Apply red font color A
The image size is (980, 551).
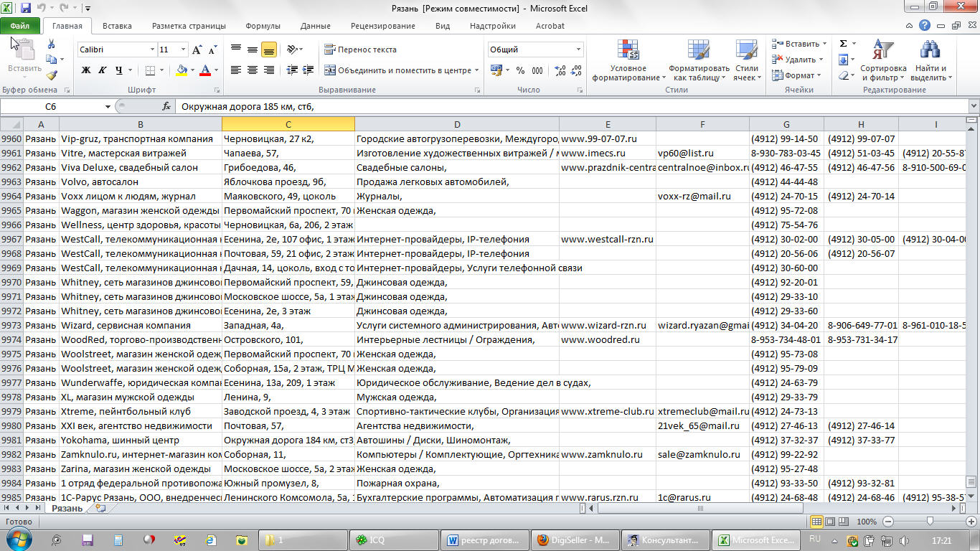tap(205, 70)
